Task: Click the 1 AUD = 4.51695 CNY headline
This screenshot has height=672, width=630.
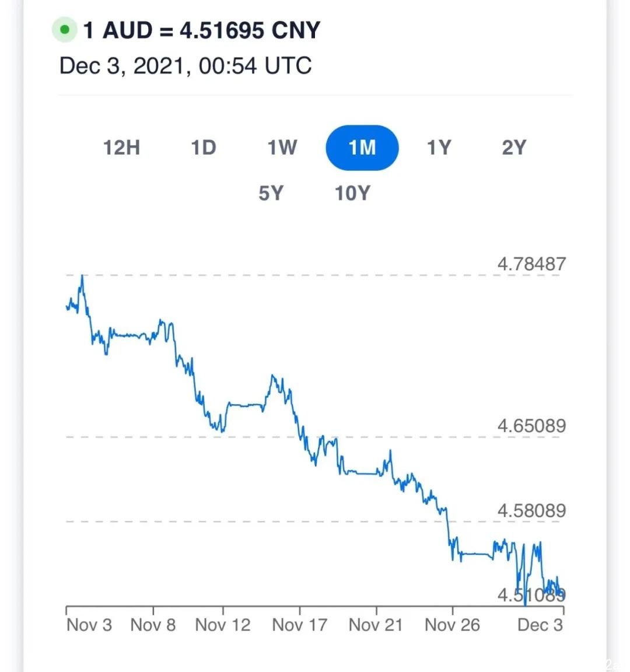Action: (201, 30)
